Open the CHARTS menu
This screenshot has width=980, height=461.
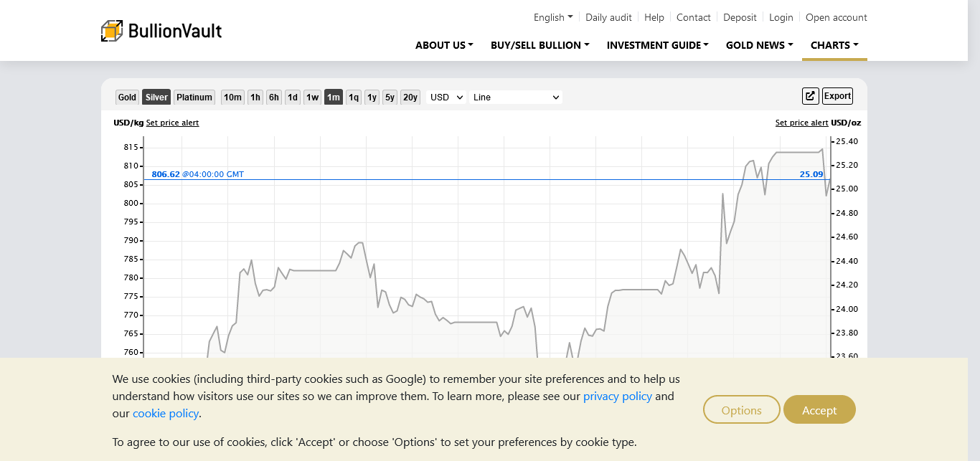point(834,45)
